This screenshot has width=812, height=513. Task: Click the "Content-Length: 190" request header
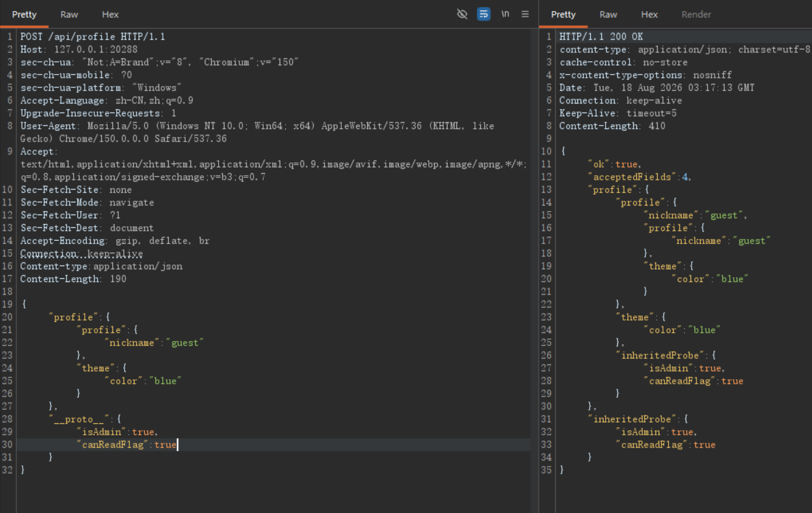[73, 279]
